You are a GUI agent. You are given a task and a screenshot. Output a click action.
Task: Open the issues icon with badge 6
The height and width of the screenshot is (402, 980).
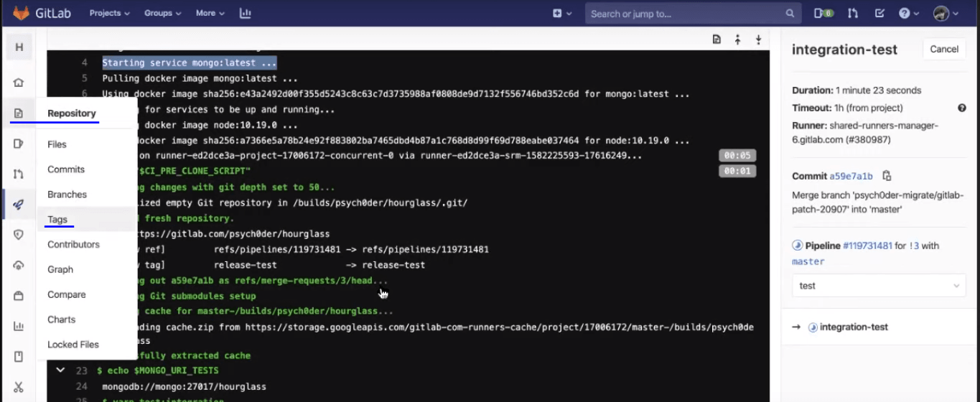click(x=823, y=13)
